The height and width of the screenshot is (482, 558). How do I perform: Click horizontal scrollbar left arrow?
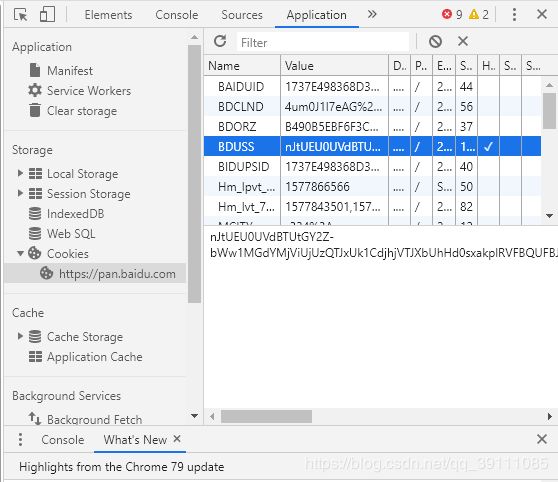[212, 416]
